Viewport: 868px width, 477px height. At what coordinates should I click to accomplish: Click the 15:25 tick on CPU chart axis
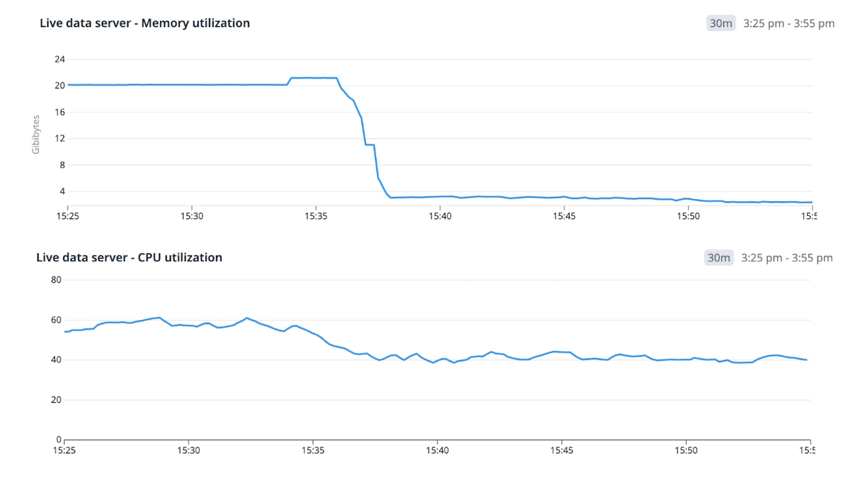click(x=64, y=450)
